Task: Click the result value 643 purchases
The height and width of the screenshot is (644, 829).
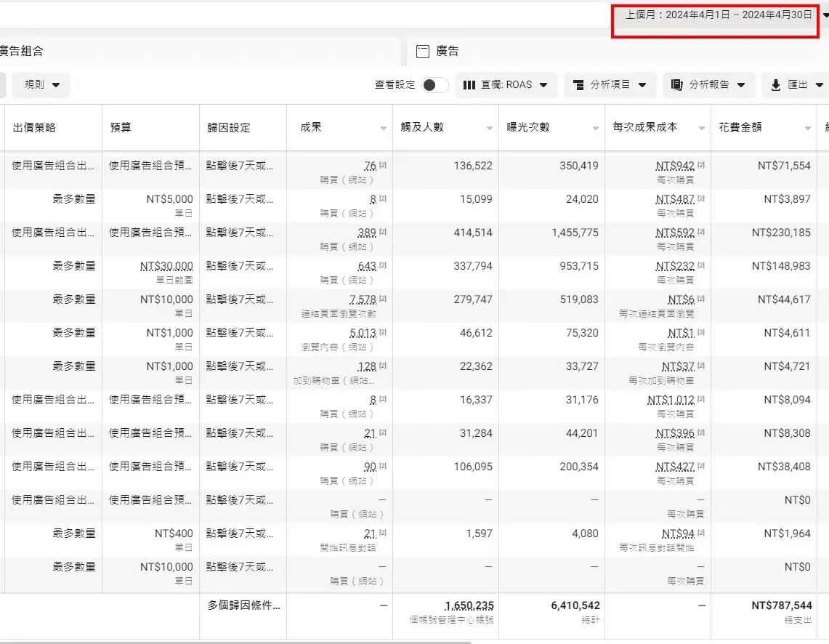Action: pyautogui.click(x=366, y=266)
